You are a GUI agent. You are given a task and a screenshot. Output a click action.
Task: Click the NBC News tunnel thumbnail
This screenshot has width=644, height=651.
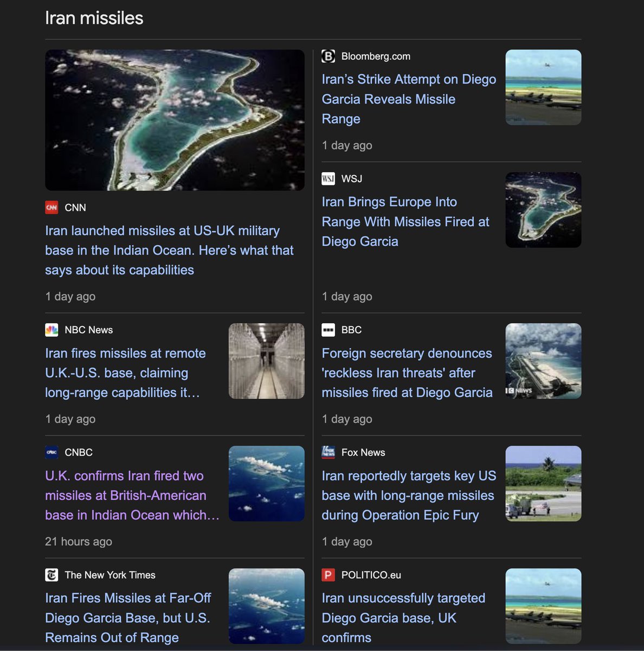[267, 361]
